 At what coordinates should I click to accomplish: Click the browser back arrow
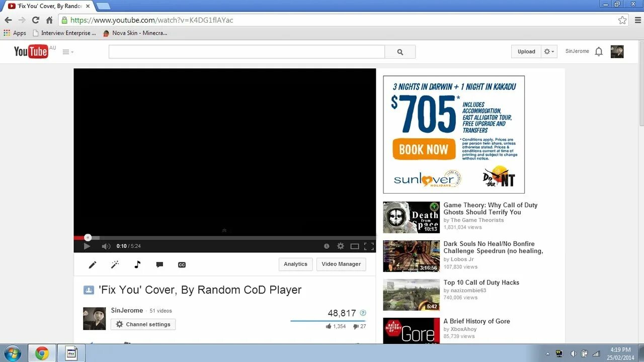pyautogui.click(x=8, y=20)
